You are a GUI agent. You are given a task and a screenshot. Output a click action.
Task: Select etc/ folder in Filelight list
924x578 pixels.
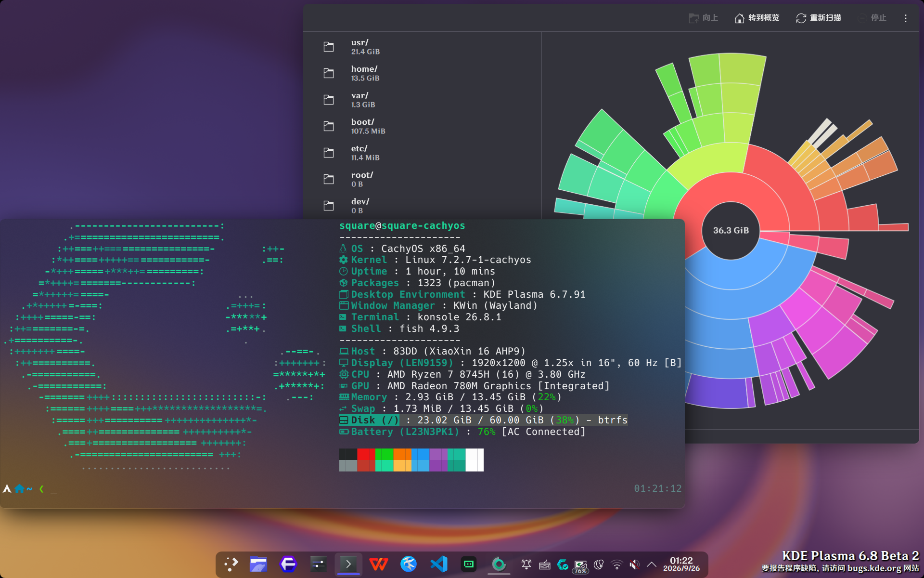click(x=422, y=153)
